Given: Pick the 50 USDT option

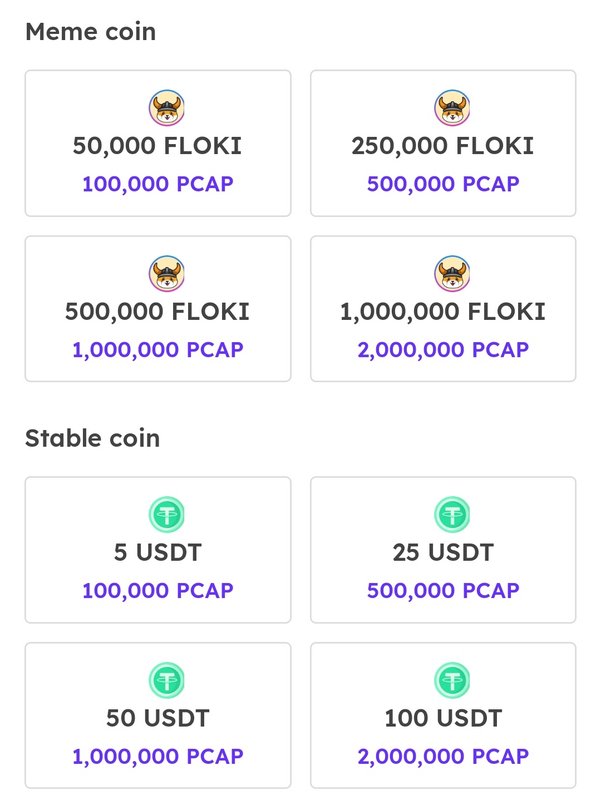Looking at the screenshot, I should click(x=158, y=716).
